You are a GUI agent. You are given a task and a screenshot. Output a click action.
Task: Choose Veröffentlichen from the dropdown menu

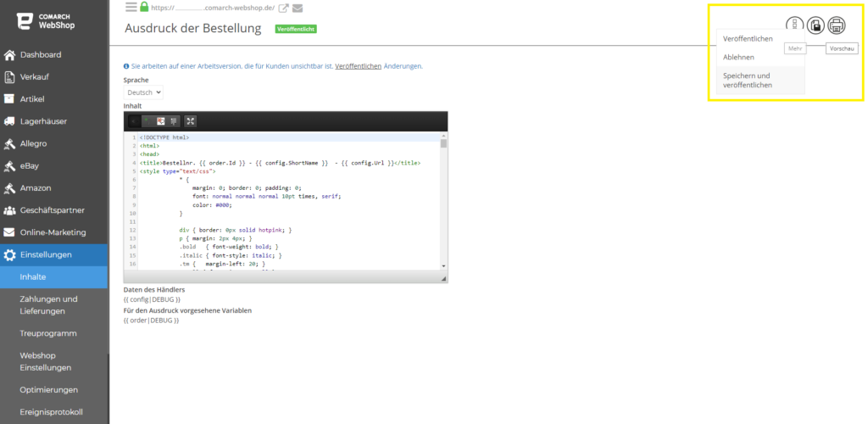tap(748, 39)
